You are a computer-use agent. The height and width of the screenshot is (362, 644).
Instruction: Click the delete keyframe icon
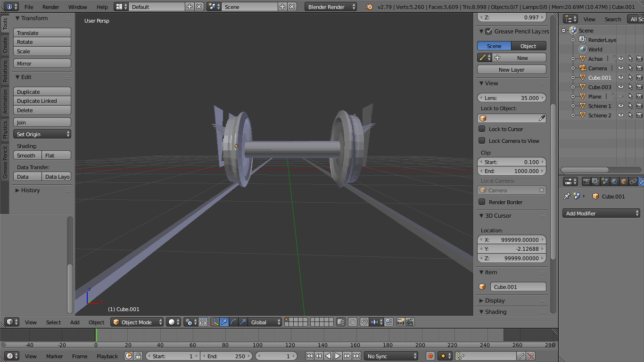(531, 356)
